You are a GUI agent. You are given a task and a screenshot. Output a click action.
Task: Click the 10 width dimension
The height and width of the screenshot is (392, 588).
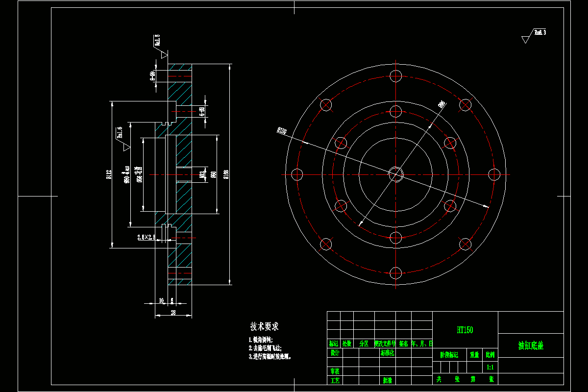(x=161, y=300)
